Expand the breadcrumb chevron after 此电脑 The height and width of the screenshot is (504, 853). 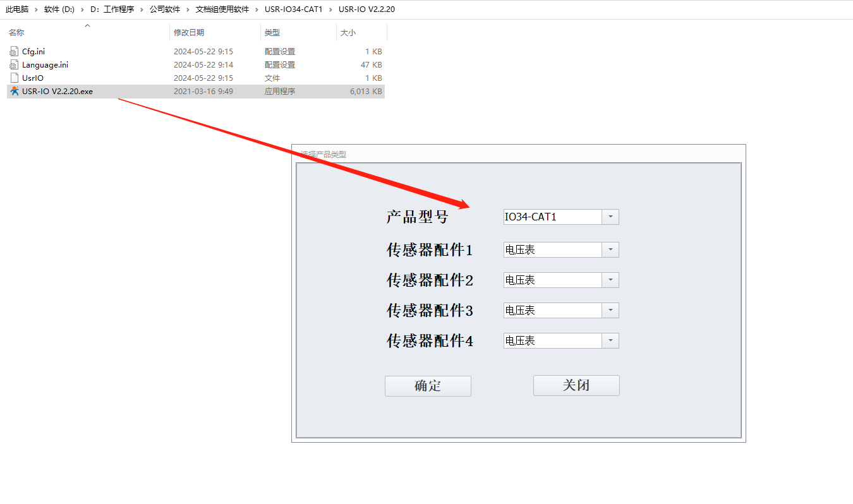[x=36, y=9]
